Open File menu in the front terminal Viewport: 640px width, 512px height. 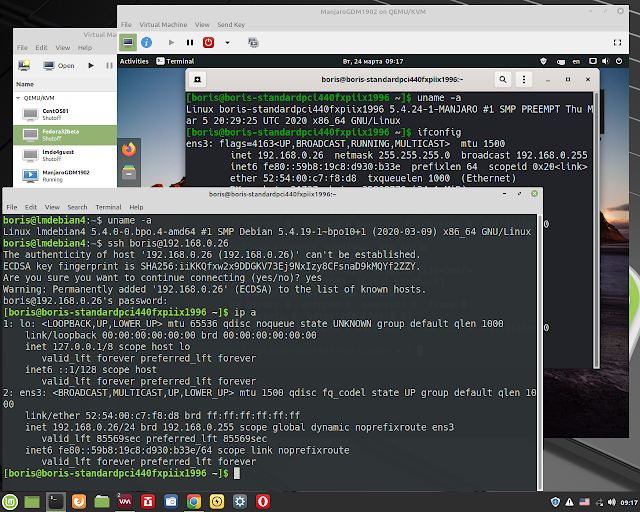[x=12, y=207]
